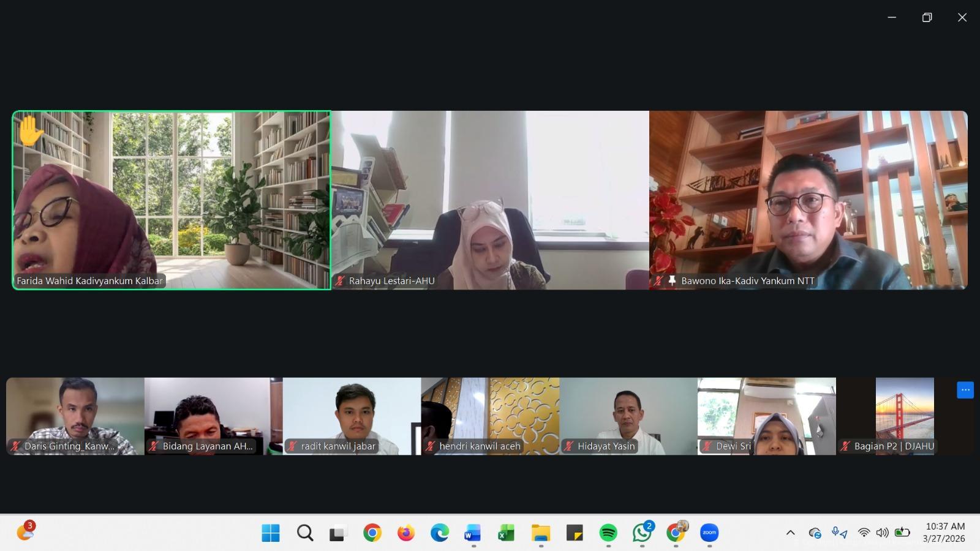Open the three-dots menu on Bagian P2 tile
This screenshot has height=551, width=980.
(965, 390)
